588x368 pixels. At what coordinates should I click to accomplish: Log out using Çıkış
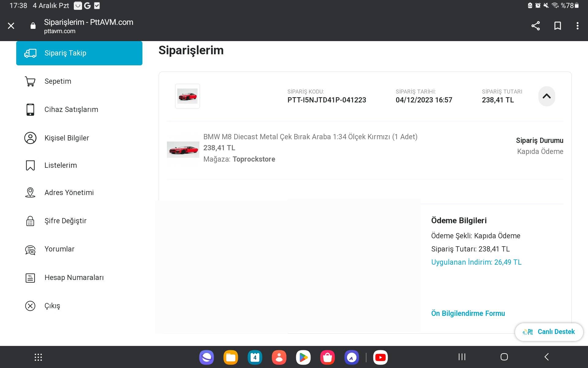click(x=52, y=306)
